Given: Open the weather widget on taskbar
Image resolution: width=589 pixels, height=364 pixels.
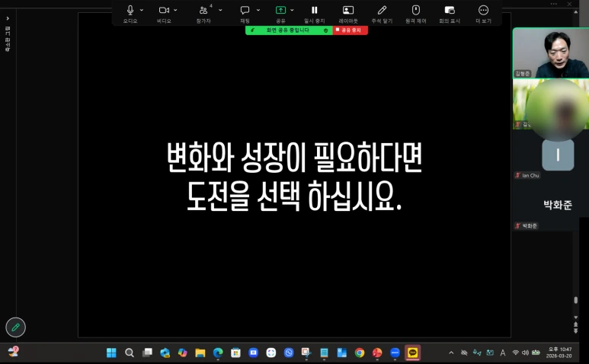Looking at the screenshot, I should click(14, 352).
